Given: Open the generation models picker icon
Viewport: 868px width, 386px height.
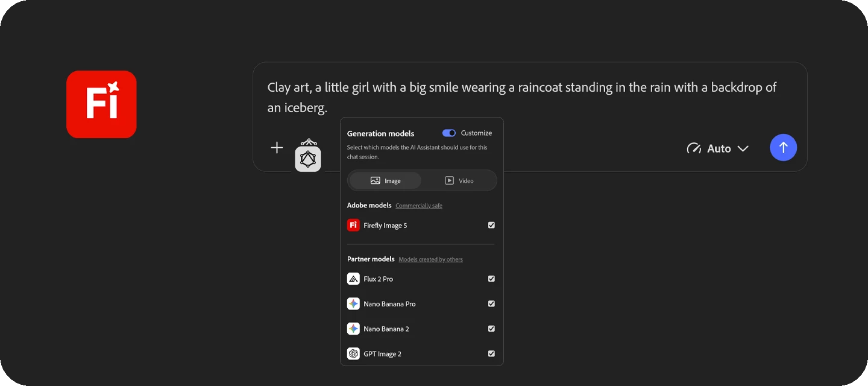Looking at the screenshot, I should tap(308, 159).
